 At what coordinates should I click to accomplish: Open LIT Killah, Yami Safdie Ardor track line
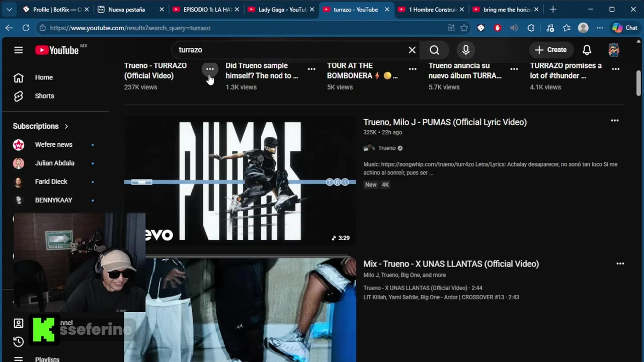[x=441, y=297]
